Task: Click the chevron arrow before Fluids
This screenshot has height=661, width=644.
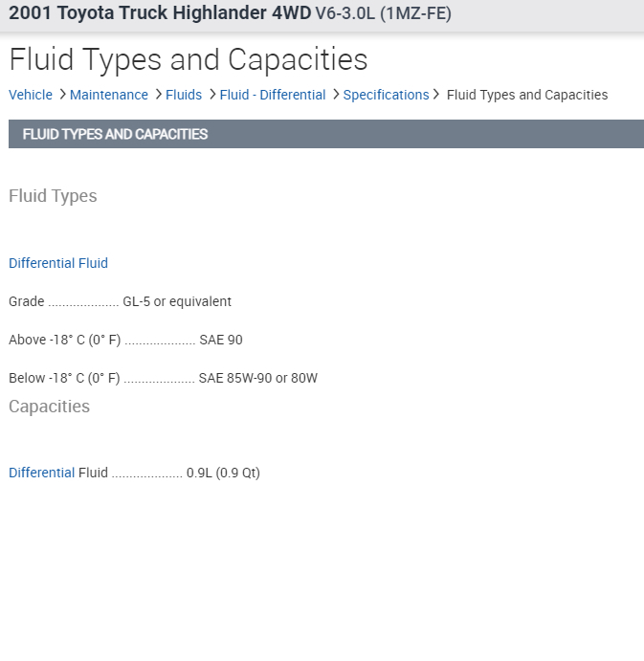Action: click(158, 95)
